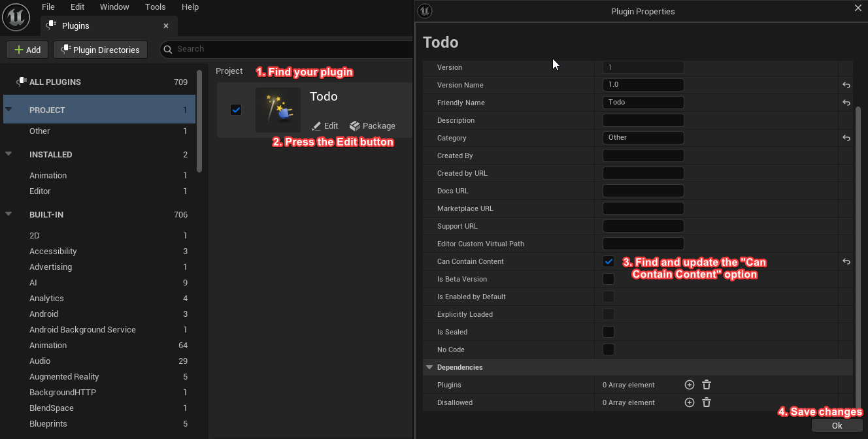The width and height of the screenshot is (868, 439).
Task: Toggle the Todo plugin enabled checkbox
Action: 236,110
